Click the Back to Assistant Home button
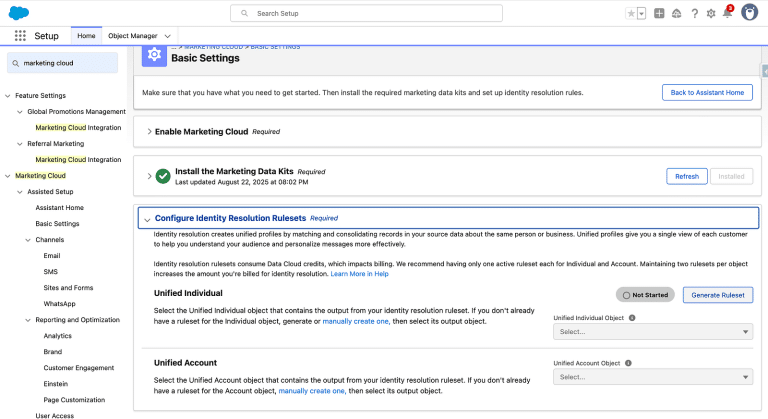The image size is (768, 419). point(707,92)
